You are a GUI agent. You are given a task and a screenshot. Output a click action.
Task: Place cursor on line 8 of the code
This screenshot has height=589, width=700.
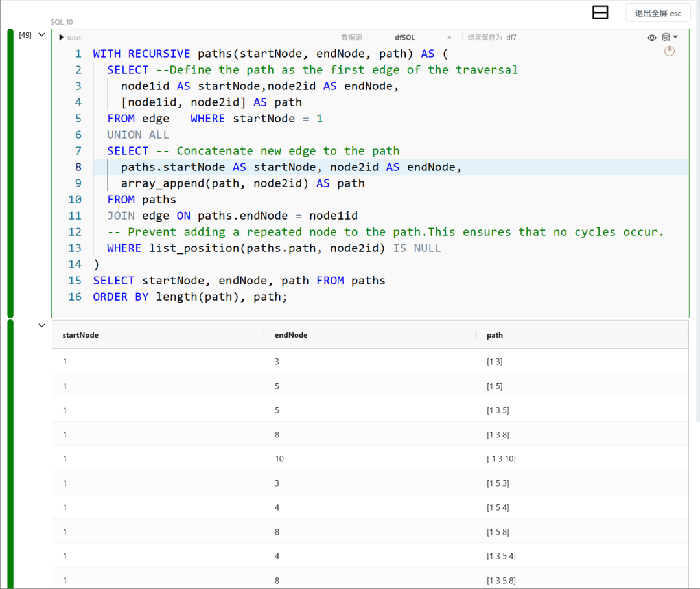click(x=292, y=167)
